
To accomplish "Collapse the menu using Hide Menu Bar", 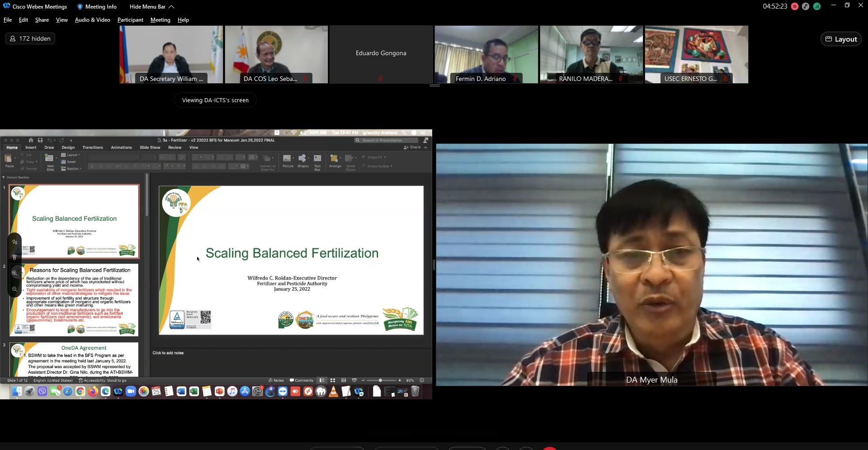I will [x=151, y=7].
